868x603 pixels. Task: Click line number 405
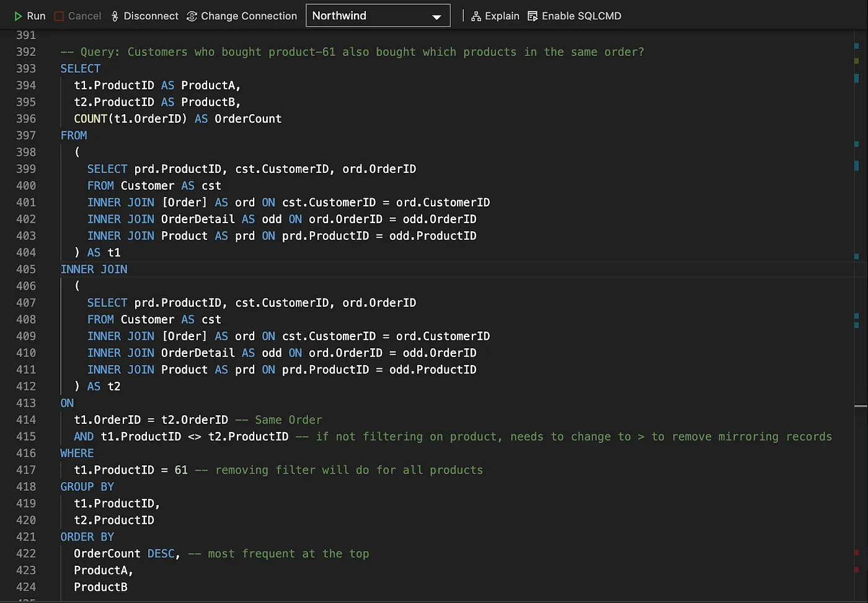pyautogui.click(x=26, y=270)
